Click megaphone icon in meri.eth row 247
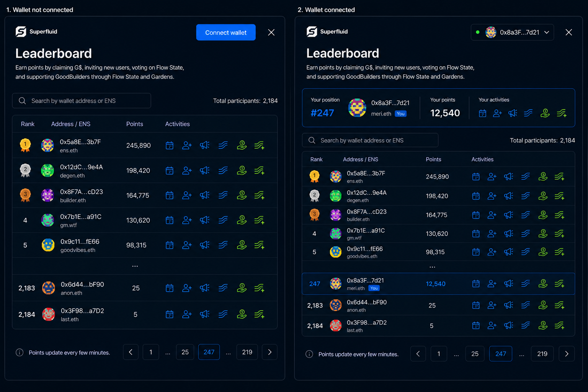Viewport: 588px width, 392px height. click(509, 283)
